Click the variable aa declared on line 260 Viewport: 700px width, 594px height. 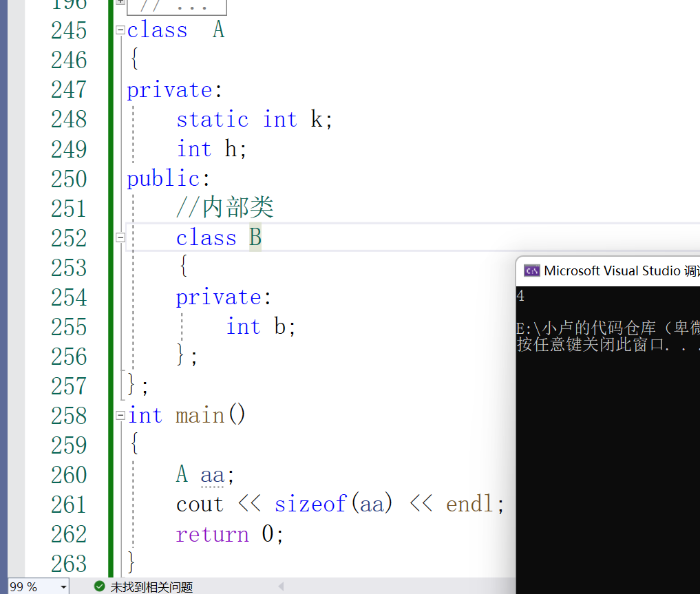pos(212,474)
